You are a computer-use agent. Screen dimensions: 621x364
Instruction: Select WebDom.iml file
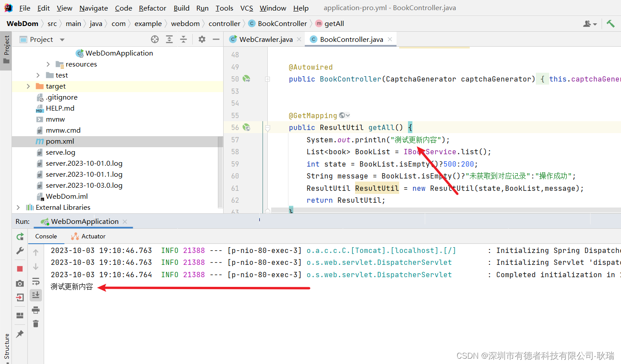(67, 196)
